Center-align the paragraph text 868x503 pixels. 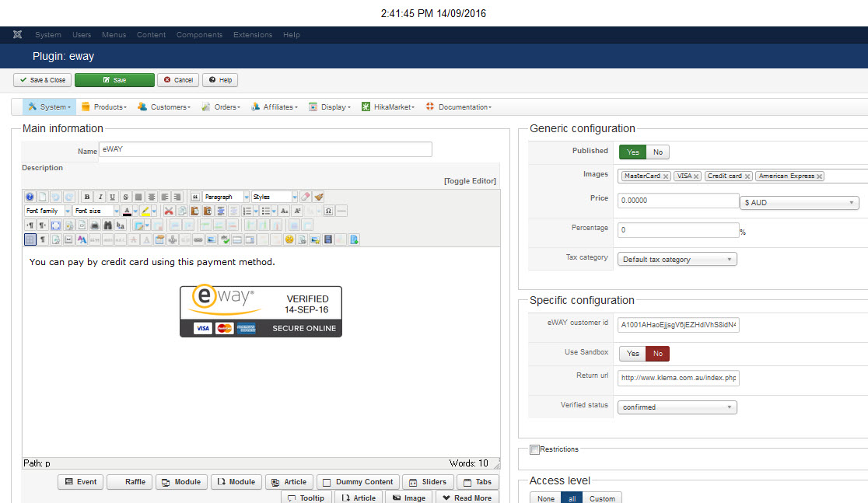[x=152, y=197]
